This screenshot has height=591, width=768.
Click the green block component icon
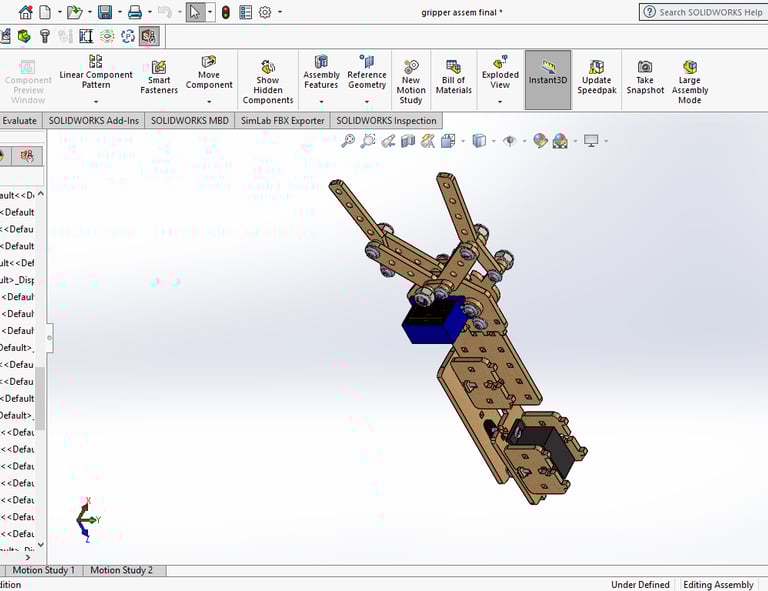24,36
